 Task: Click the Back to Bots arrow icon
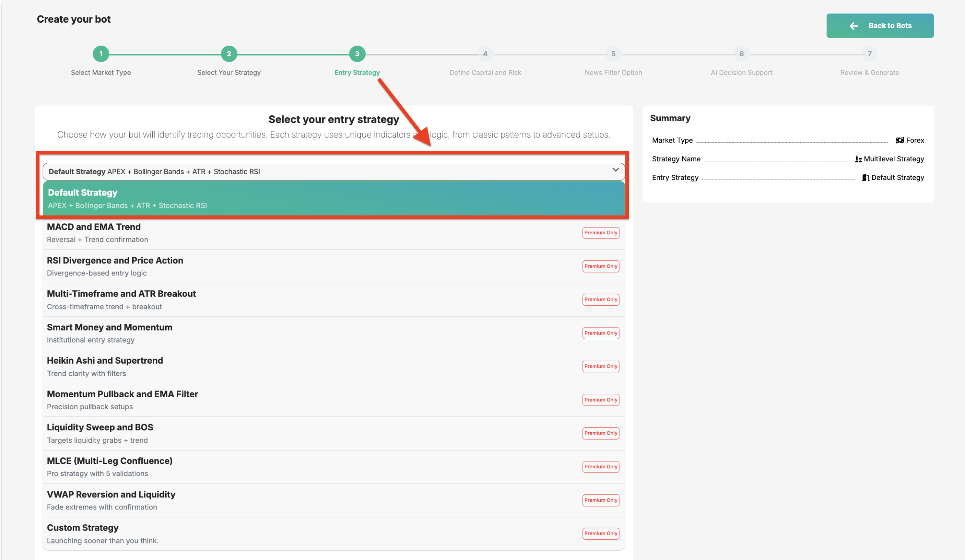point(853,26)
